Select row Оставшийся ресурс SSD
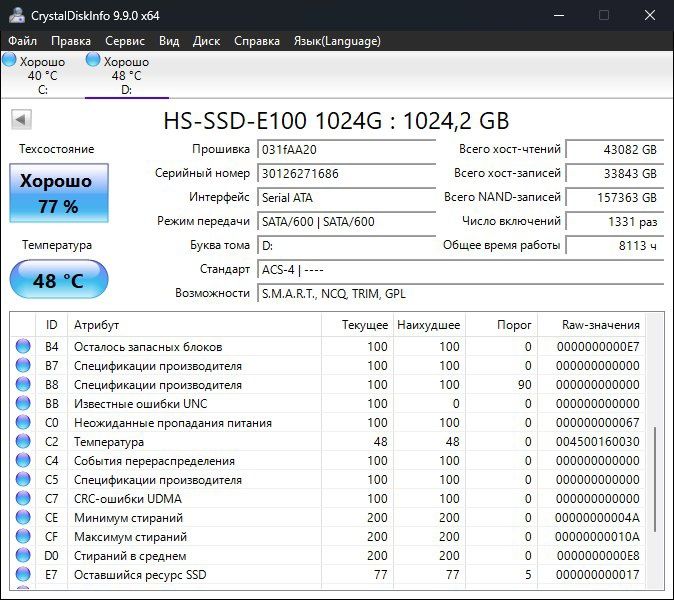 [328, 575]
